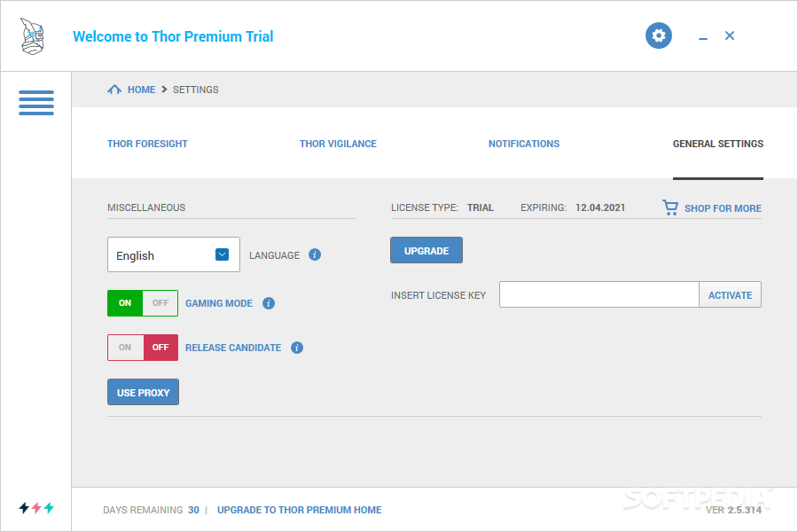Click the TRIAL license type value
Viewport: 798px width, 532px height.
tap(481, 207)
